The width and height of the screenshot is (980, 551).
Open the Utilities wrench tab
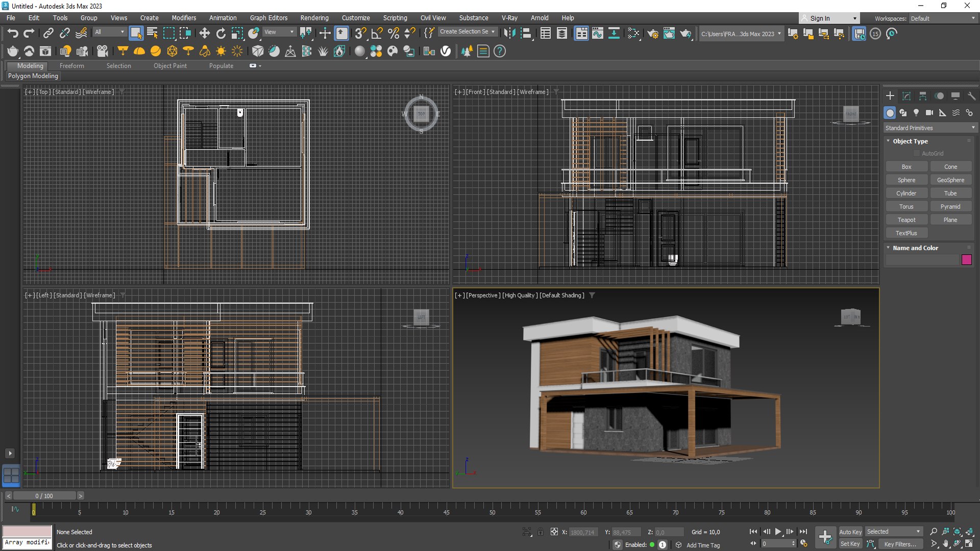[971, 96]
